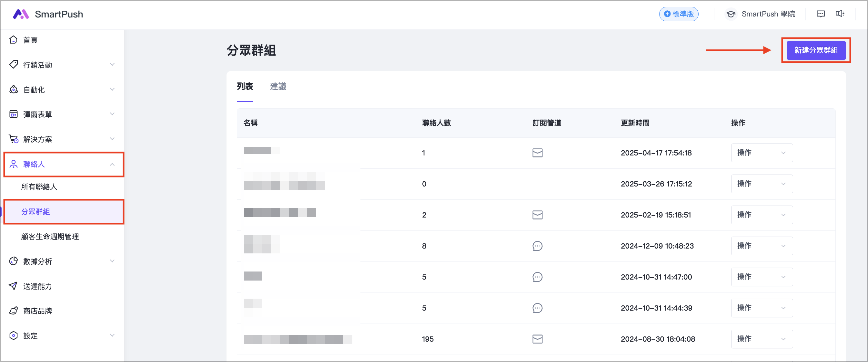Click the 首頁 home icon
The image size is (868, 362).
point(14,40)
